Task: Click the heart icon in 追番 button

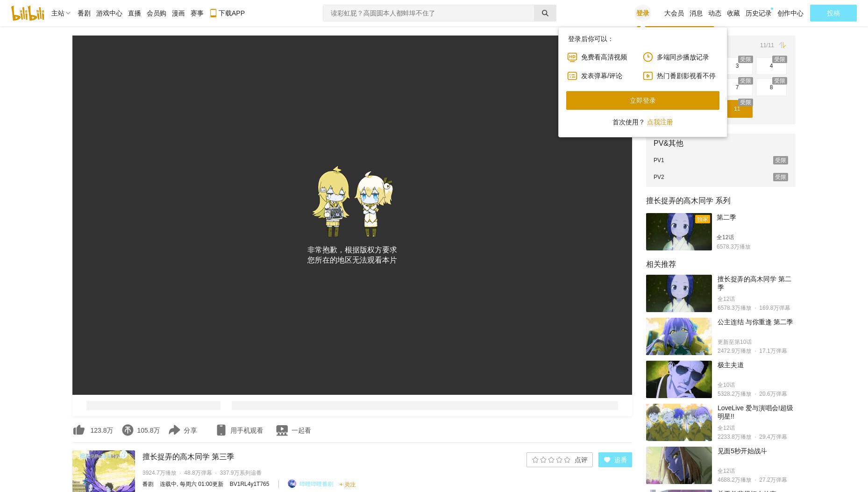Action: 607,460
